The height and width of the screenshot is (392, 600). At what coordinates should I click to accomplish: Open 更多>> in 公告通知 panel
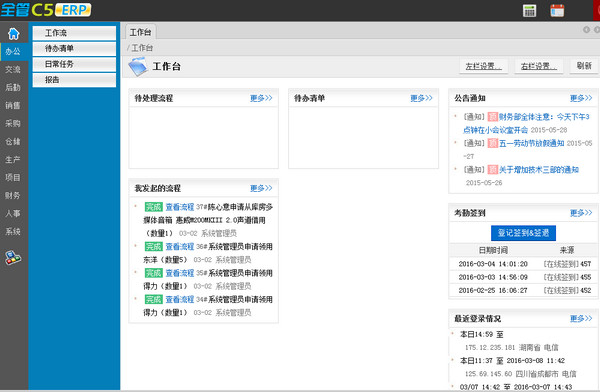[581, 98]
